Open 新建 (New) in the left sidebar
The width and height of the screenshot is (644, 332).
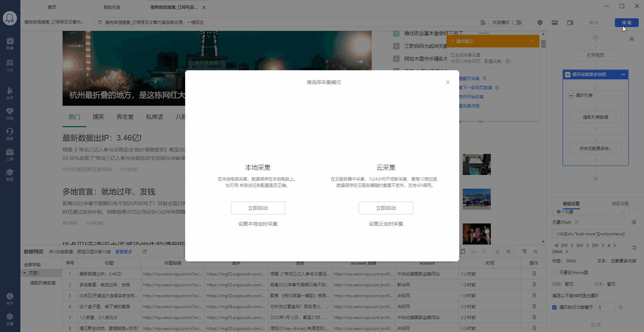pyautogui.click(x=10, y=43)
